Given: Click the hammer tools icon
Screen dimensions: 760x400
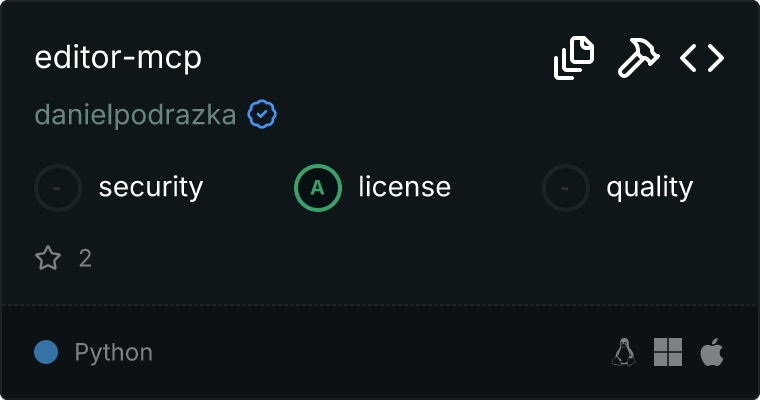Looking at the screenshot, I should (x=637, y=58).
